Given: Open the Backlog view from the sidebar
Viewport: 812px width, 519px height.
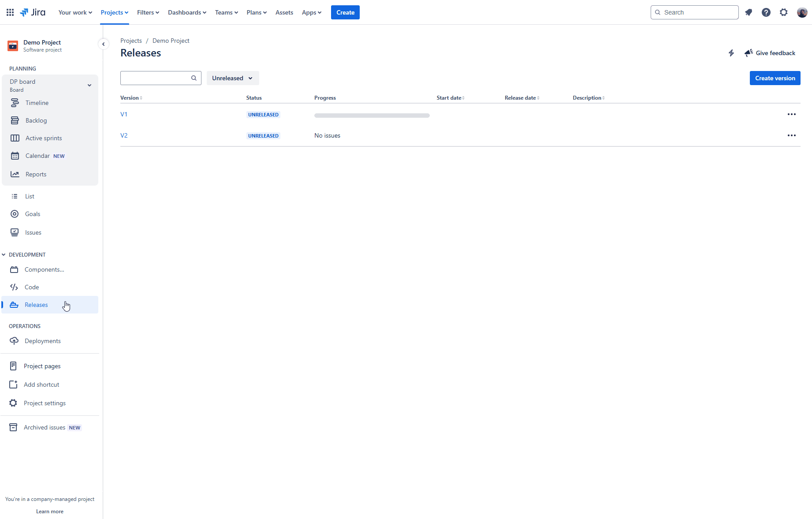Looking at the screenshot, I should click(36, 120).
